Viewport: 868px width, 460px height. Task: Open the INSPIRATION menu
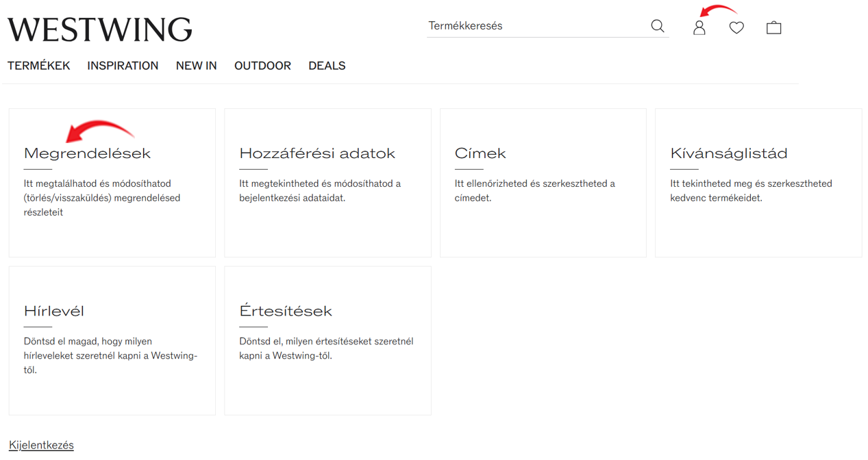click(x=123, y=66)
